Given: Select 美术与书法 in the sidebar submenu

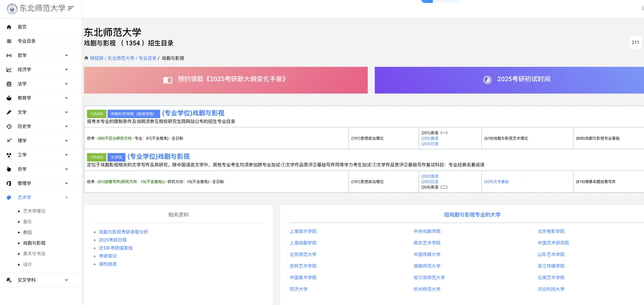Looking at the screenshot, I should (35, 254).
